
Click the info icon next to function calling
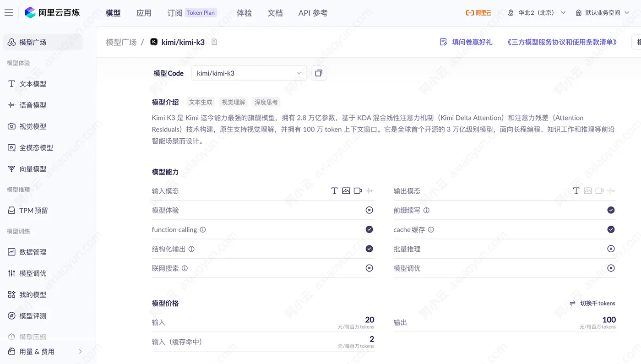(203, 230)
